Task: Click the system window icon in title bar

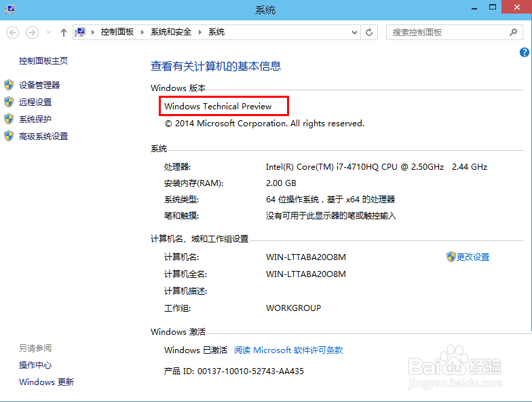Action: 10,10
